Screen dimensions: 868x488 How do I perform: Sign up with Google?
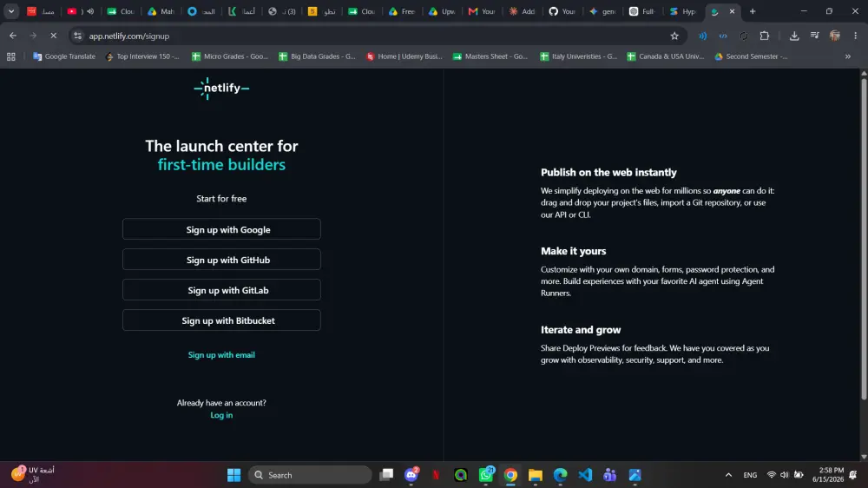221,229
